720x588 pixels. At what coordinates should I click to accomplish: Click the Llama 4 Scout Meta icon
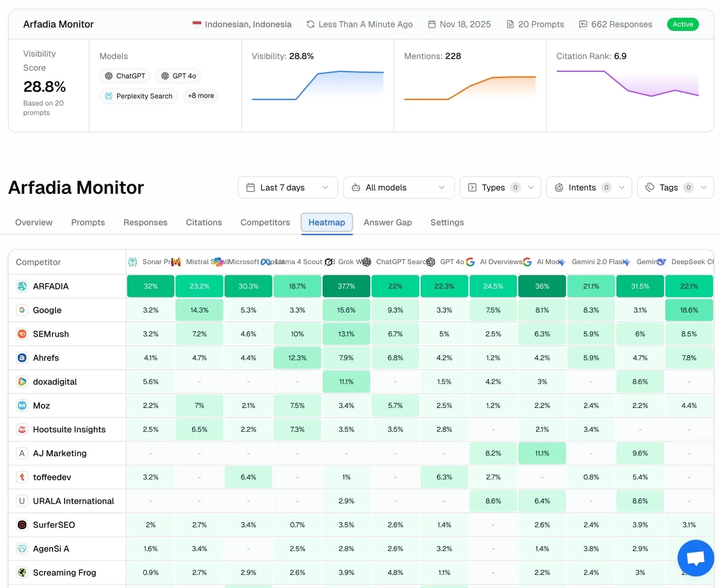[x=266, y=262]
